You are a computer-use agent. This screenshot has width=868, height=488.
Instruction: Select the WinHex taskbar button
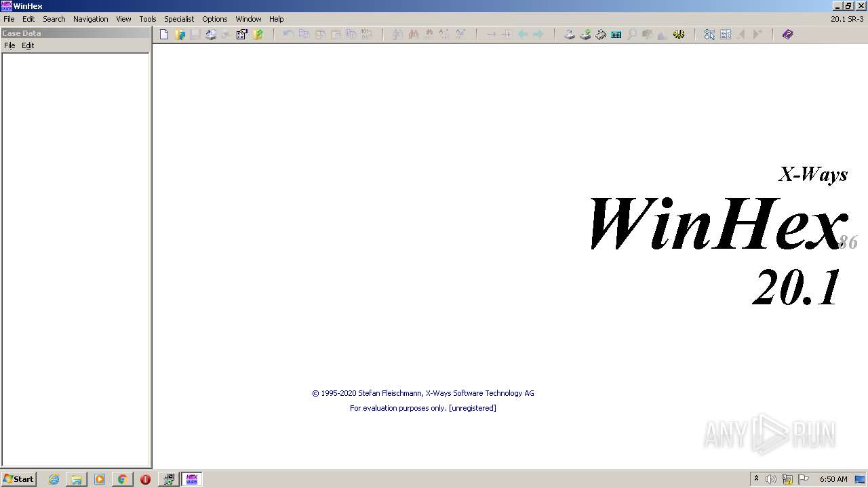click(192, 479)
